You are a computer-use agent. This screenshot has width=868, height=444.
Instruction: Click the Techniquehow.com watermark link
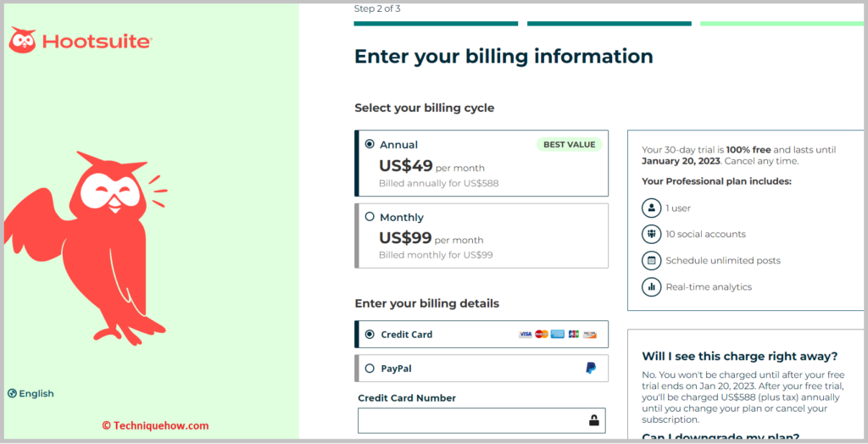[x=155, y=425]
